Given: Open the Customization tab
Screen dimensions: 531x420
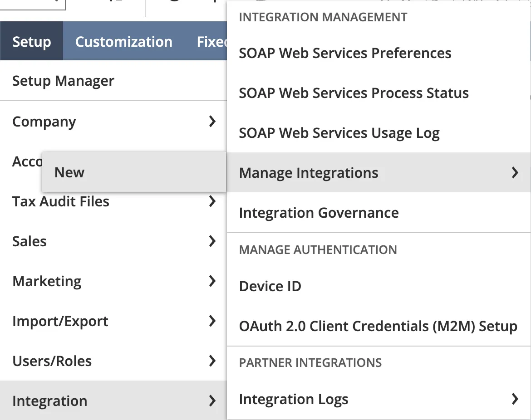Looking at the screenshot, I should [123, 41].
